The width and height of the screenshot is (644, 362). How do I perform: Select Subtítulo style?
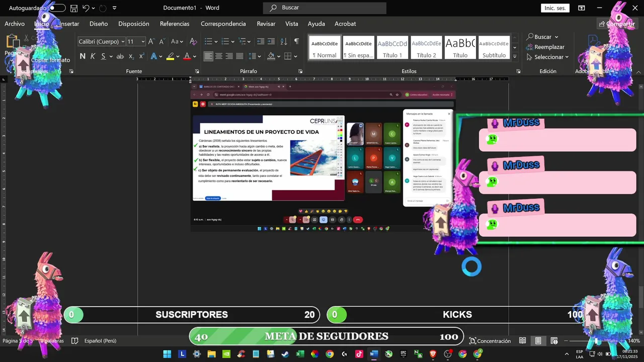[x=494, y=48]
